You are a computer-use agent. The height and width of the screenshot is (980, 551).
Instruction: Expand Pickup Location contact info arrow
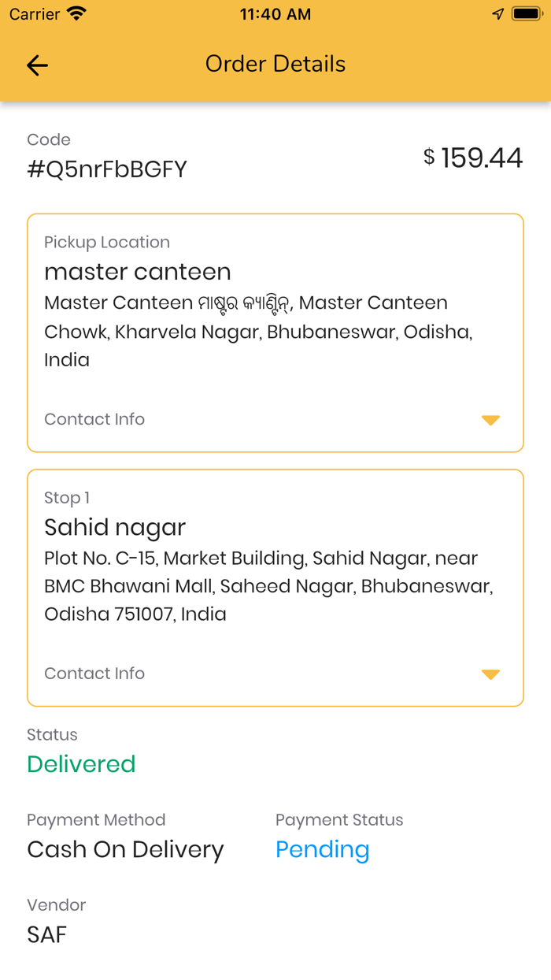click(x=490, y=420)
